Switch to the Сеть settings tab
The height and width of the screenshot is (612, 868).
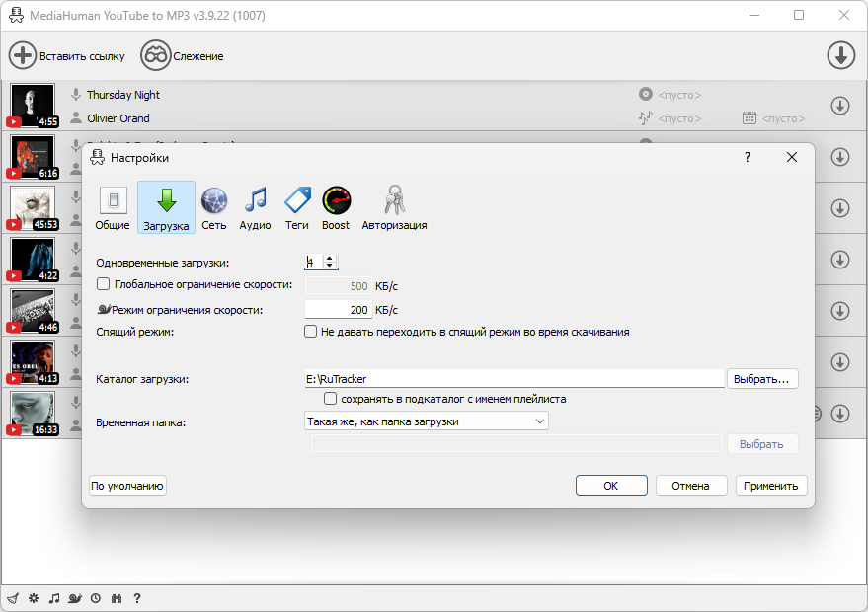click(213, 208)
